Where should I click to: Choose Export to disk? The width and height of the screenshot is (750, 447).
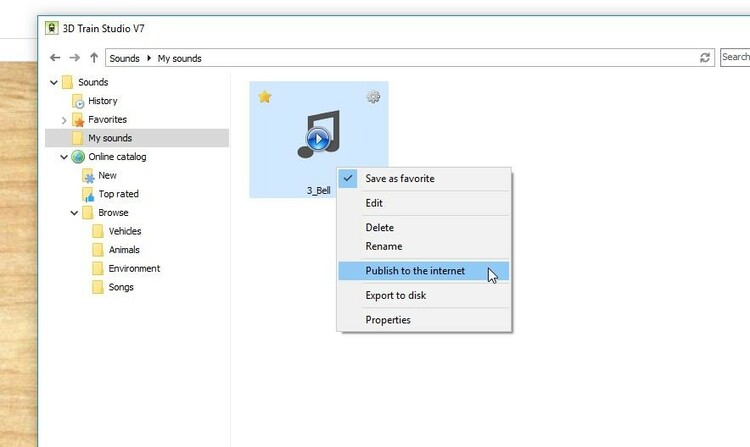click(424, 295)
